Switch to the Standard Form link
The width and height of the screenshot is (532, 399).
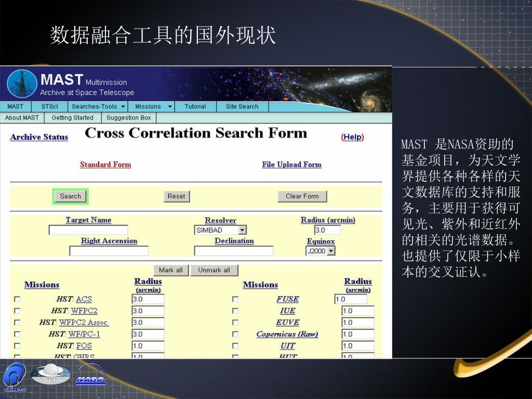[105, 165]
